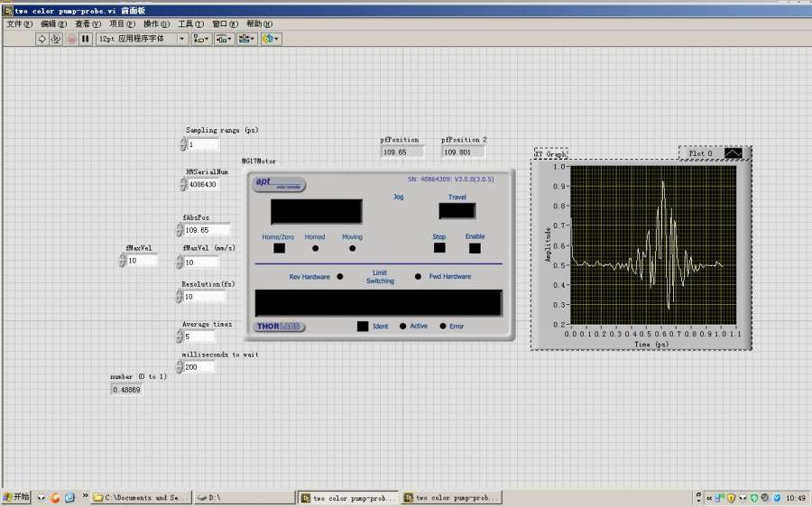812x507 pixels.
Task: Click the Plot 0 legend line sample
Action: tap(733, 153)
